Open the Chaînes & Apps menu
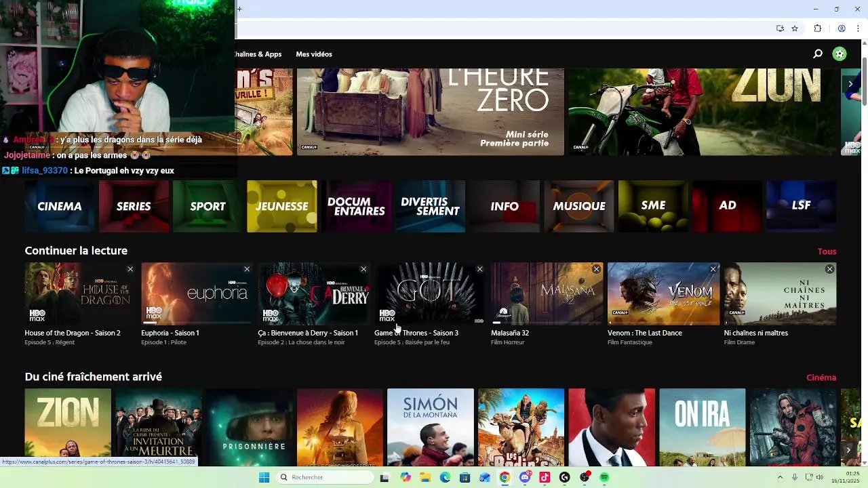The image size is (868, 488). (258, 54)
